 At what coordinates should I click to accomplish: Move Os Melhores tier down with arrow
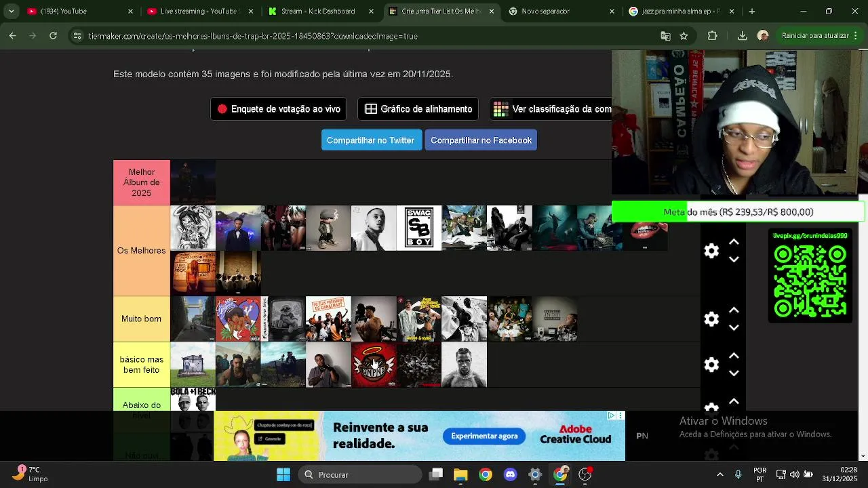[734, 260]
